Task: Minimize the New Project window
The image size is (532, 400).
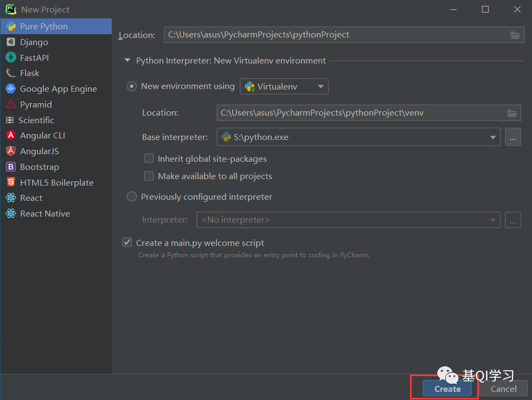Action: pos(453,9)
